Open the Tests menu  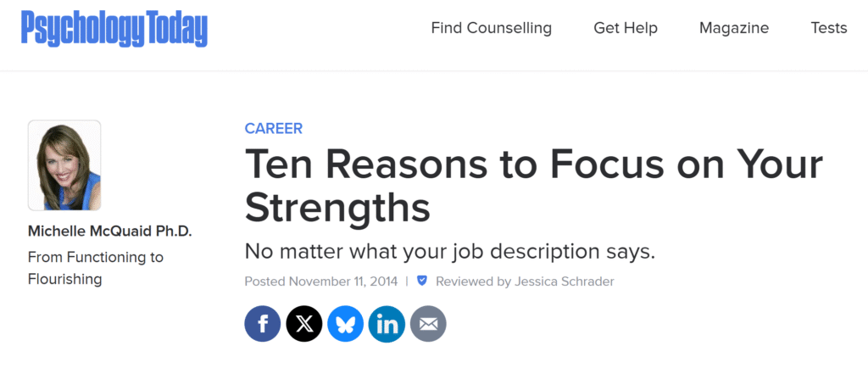coord(828,28)
